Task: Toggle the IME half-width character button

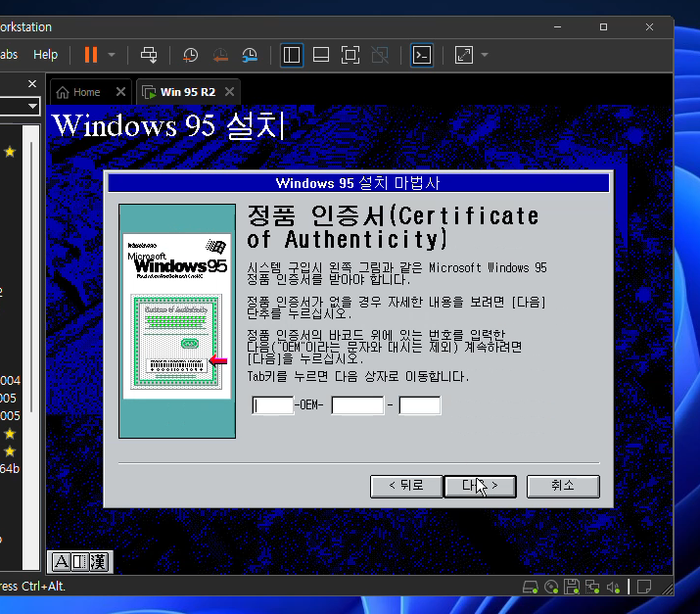Action: pyautogui.click(x=80, y=562)
